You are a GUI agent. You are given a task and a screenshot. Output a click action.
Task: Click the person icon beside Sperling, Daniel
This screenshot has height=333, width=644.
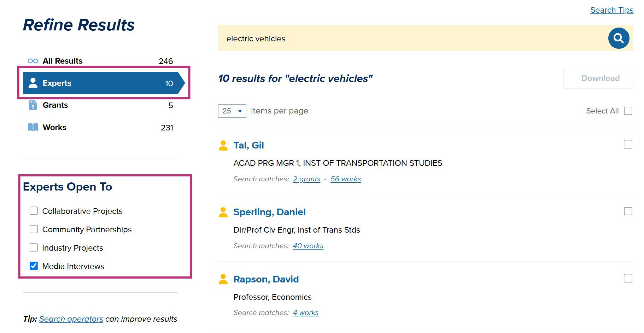[223, 212]
